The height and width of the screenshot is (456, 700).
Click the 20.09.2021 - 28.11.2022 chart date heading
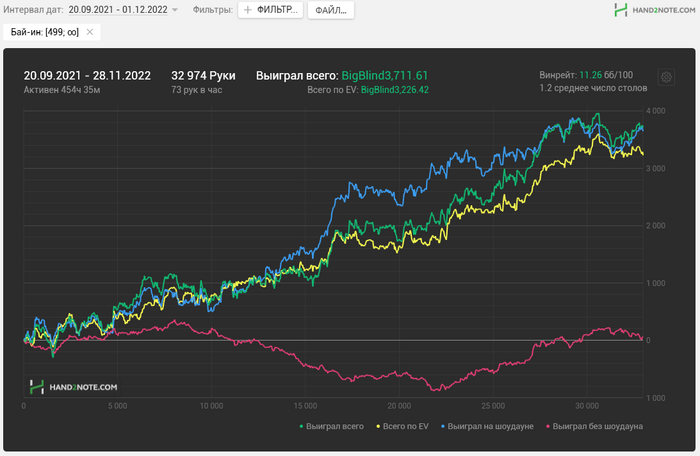coord(87,75)
